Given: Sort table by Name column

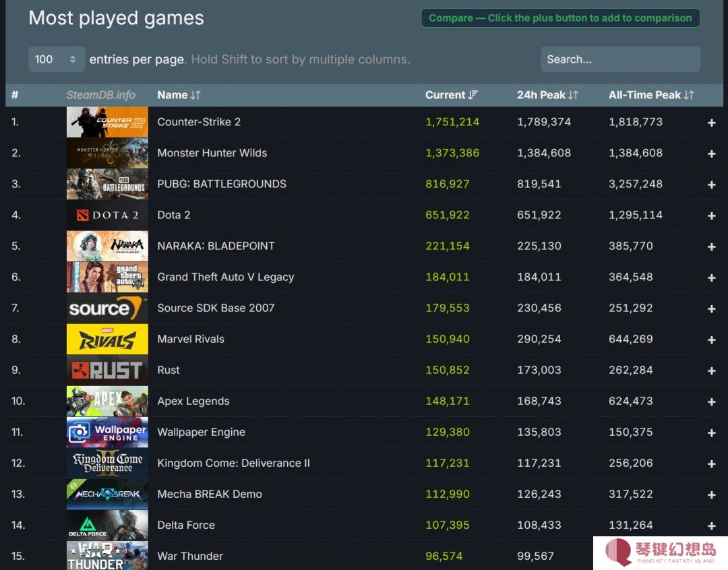Looking at the screenshot, I should point(179,95).
